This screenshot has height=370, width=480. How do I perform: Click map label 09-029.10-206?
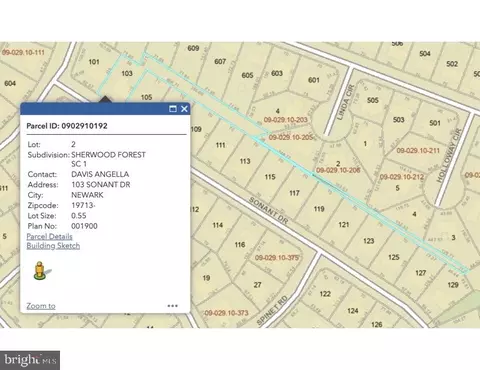(338, 170)
